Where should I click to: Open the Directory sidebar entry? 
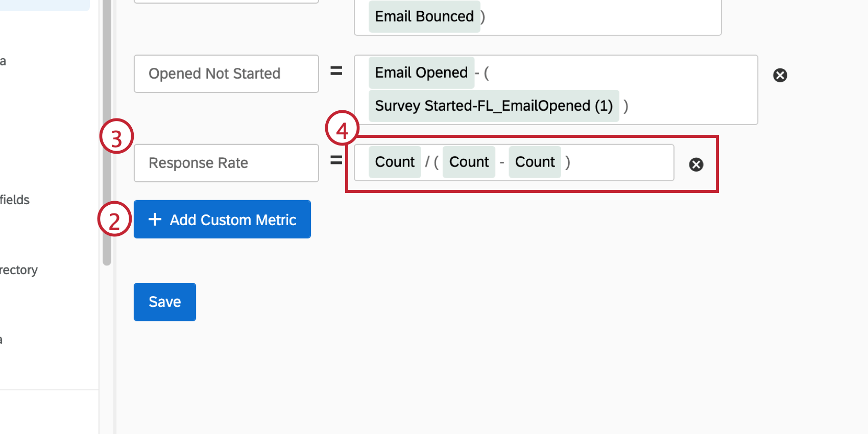[18, 270]
